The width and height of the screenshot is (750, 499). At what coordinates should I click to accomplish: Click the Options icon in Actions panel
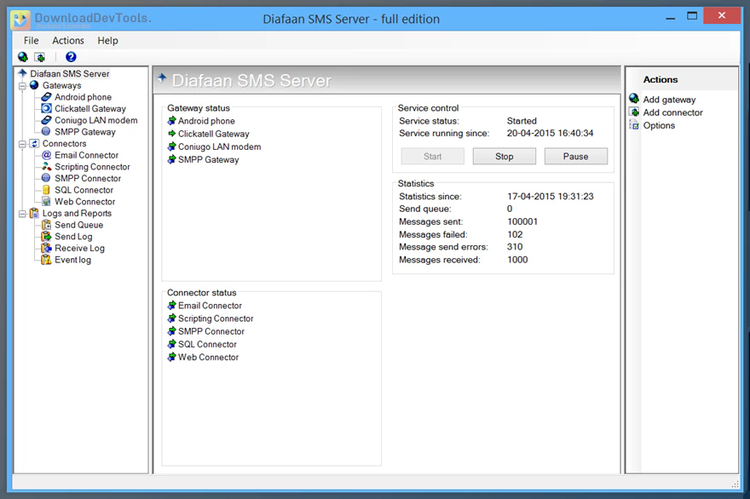pos(634,125)
